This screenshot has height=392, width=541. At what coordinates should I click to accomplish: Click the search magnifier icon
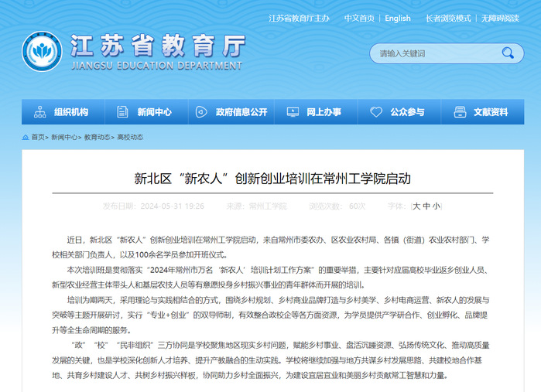[x=507, y=53]
